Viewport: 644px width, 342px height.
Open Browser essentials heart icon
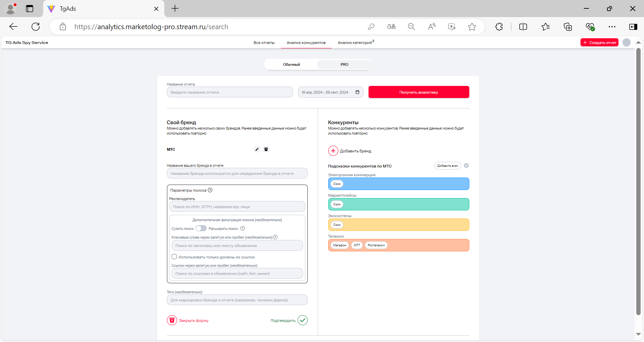tap(590, 27)
